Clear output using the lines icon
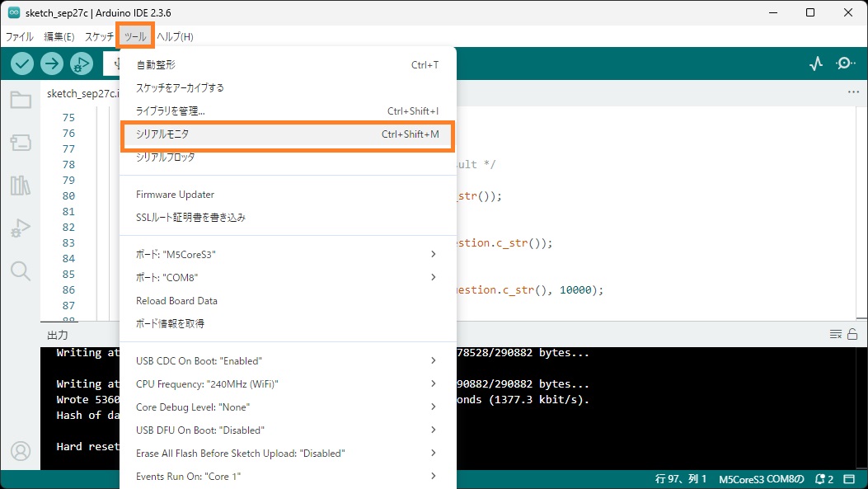Viewport: 868px width, 489px height. (835, 334)
